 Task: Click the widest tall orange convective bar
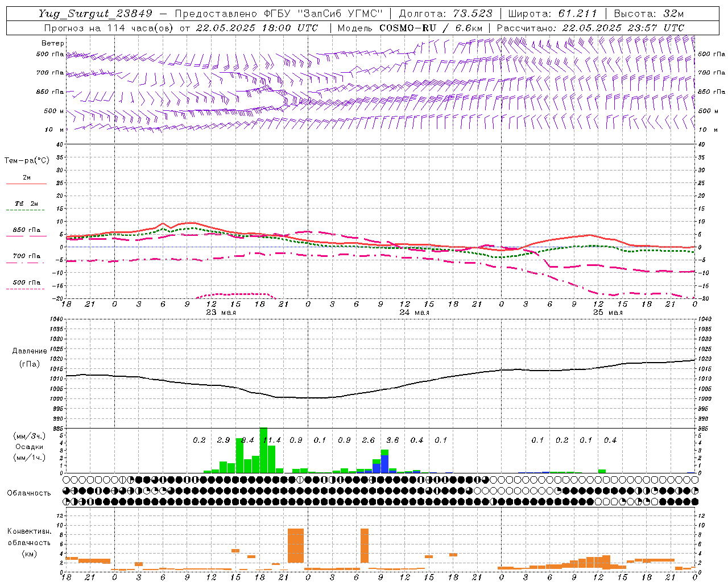[x=296, y=546]
